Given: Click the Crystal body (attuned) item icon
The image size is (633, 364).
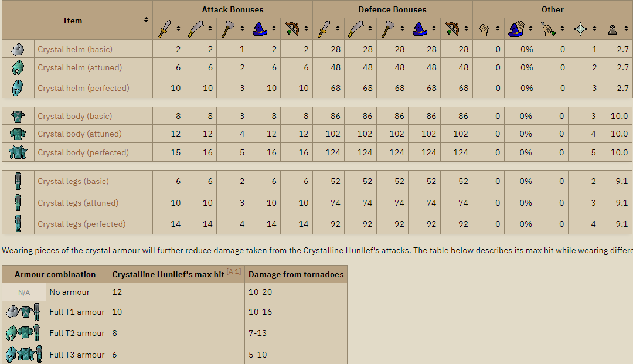Looking at the screenshot, I should click(x=18, y=134).
